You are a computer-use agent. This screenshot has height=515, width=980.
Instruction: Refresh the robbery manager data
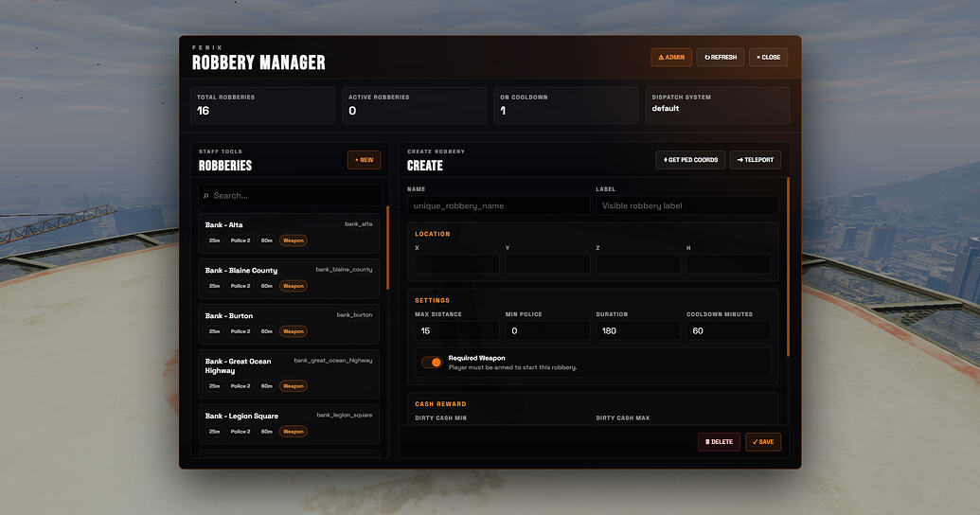[720, 58]
